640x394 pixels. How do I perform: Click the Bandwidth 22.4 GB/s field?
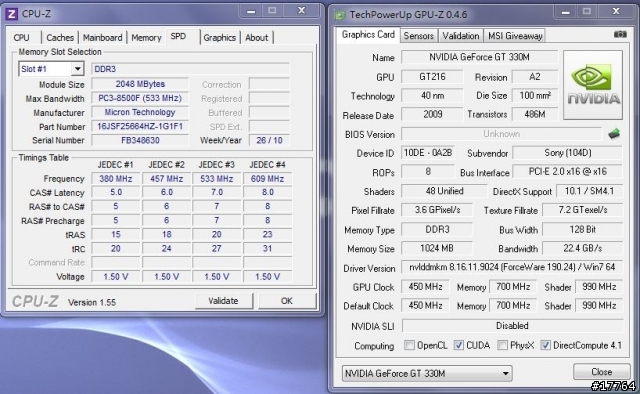coord(582,248)
